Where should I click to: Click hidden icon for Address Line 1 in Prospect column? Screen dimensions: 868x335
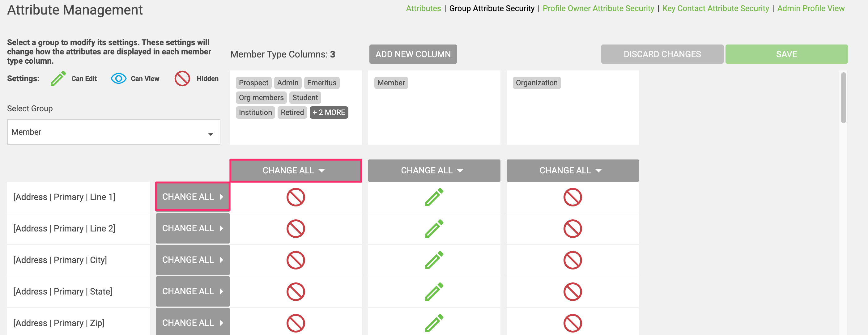pos(296,197)
